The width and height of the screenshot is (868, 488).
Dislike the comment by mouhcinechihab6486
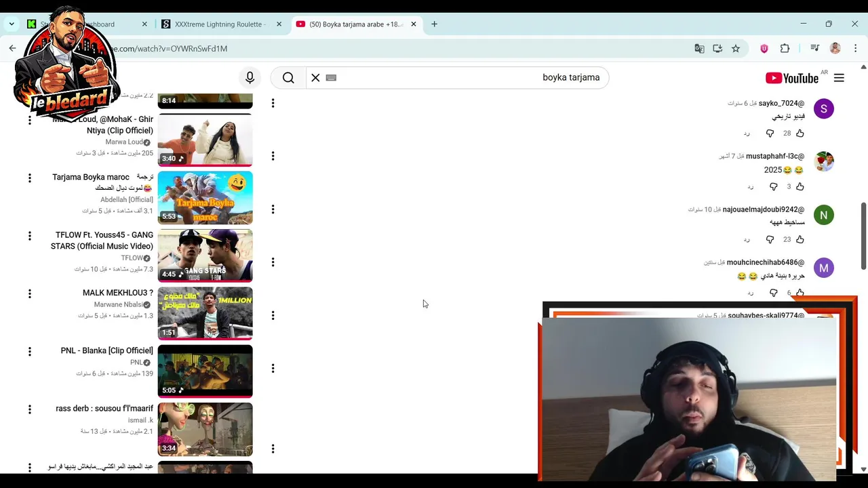coord(773,293)
